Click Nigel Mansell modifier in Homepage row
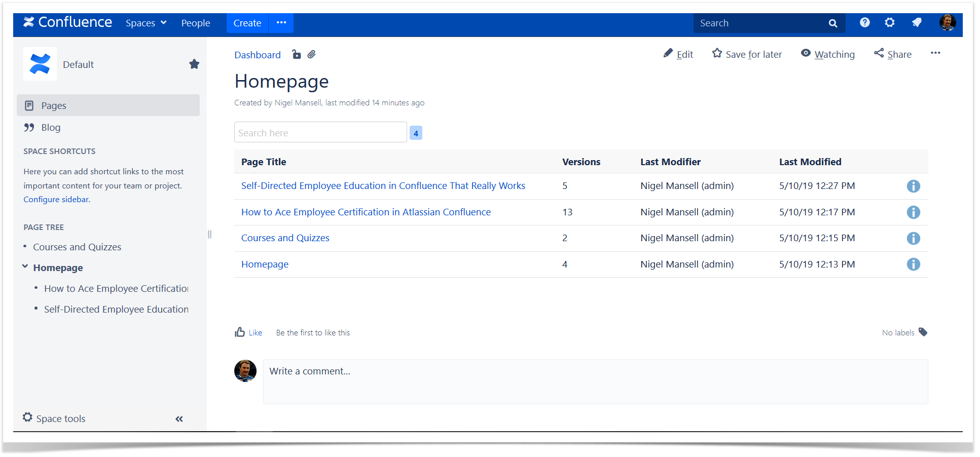The height and width of the screenshot is (457, 980). pyautogui.click(x=687, y=264)
